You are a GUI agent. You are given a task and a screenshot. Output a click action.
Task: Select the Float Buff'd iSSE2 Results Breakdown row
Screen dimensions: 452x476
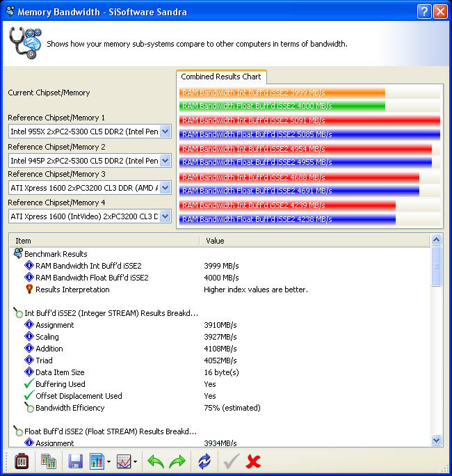click(220, 431)
